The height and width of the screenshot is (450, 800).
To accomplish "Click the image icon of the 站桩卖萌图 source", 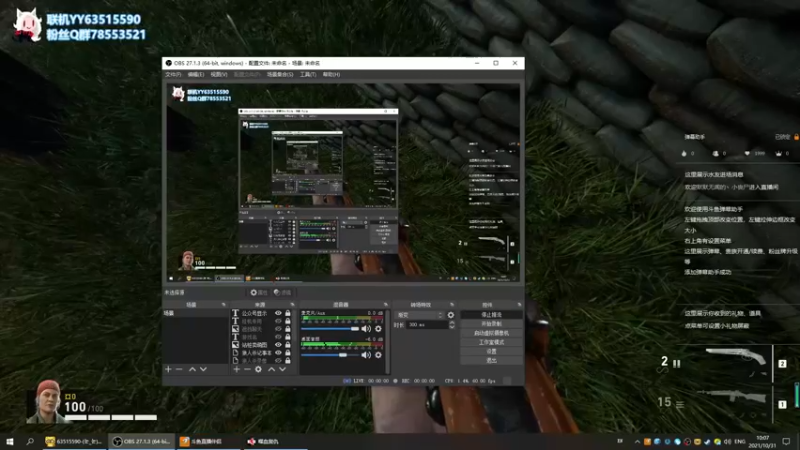I will point(235,345).
